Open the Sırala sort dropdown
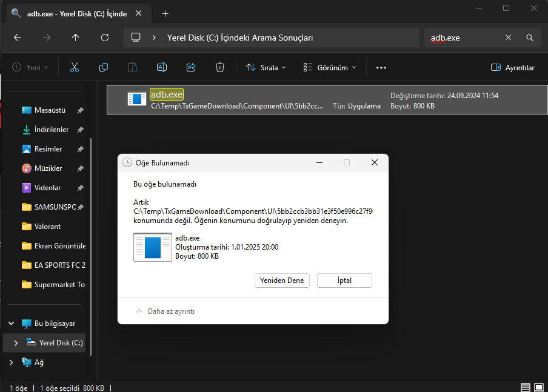Image resolution: width=548 pixels, height=392 pixels. pyautogui.click(x=266, y=67)
